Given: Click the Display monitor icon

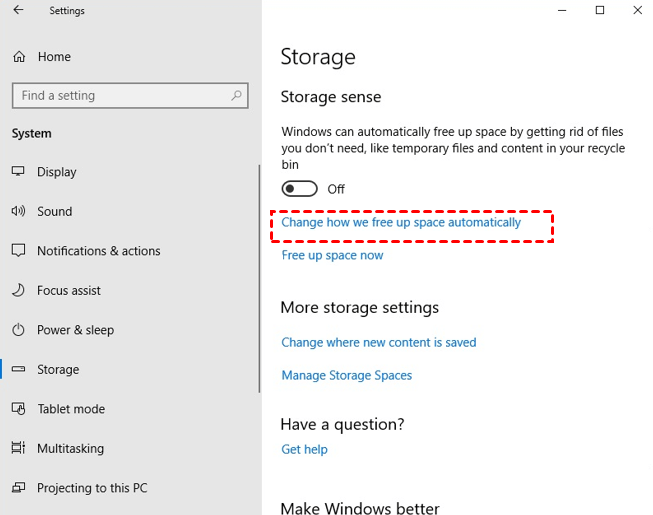Looking at the screenshot, I should [18, 172].
